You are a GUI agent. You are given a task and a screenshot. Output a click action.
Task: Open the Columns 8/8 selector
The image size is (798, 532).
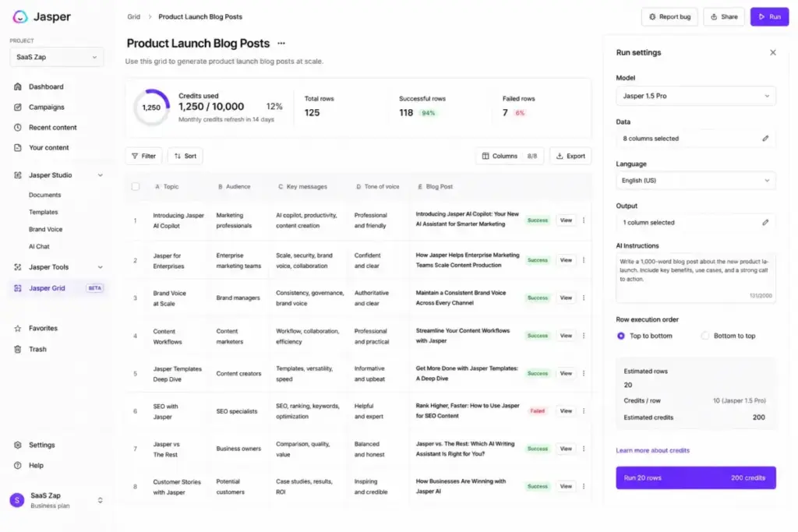[510, 156]
